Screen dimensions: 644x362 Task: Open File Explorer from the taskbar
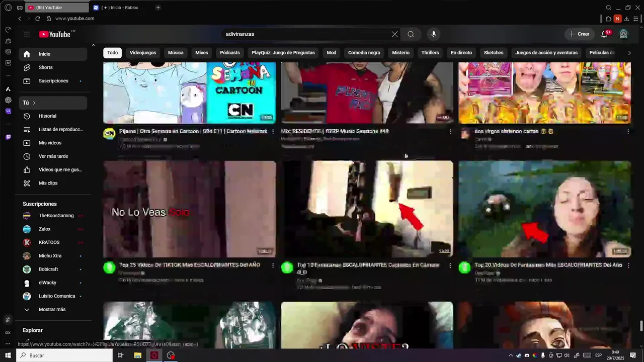[x=138, y=355]
